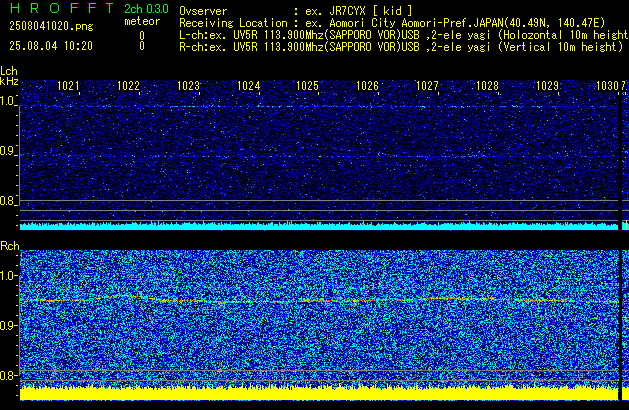Click the date stamp 25.08.04 10:20
Image resolution: width=629 pixels, height=410 pixels.
click(x=51, y=46)
